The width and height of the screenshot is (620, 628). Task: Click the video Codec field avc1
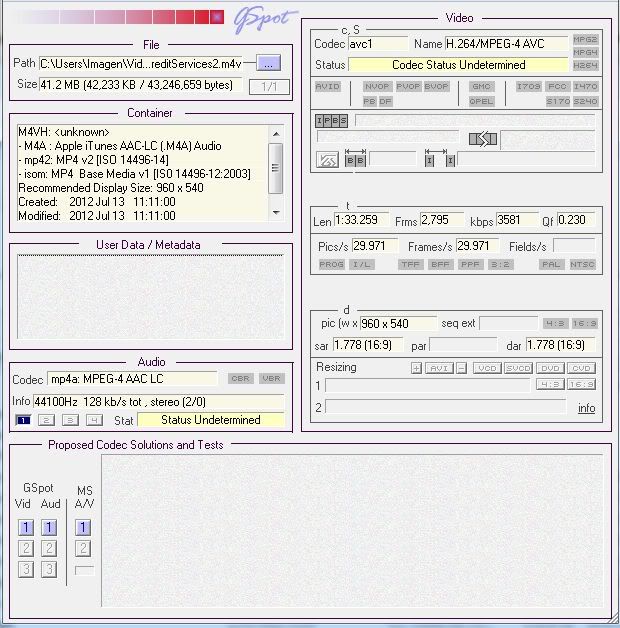378,44
